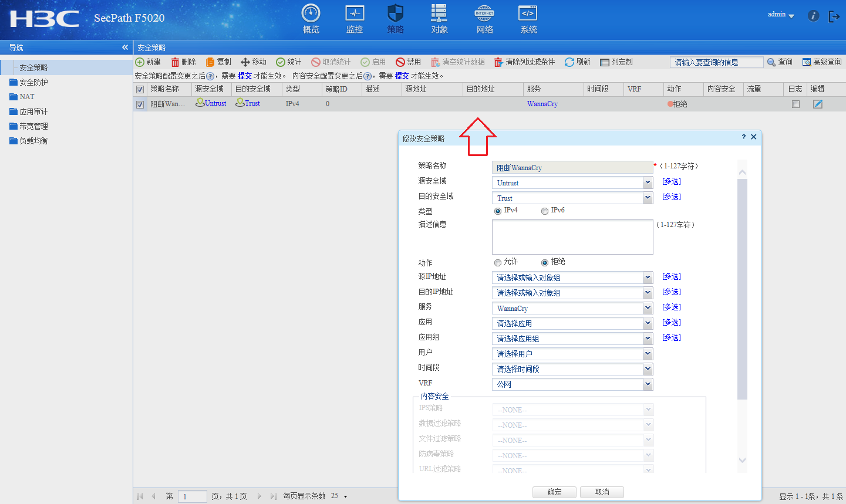Click the 系统 system icon
846x504 pixels.
coord(528,13)
